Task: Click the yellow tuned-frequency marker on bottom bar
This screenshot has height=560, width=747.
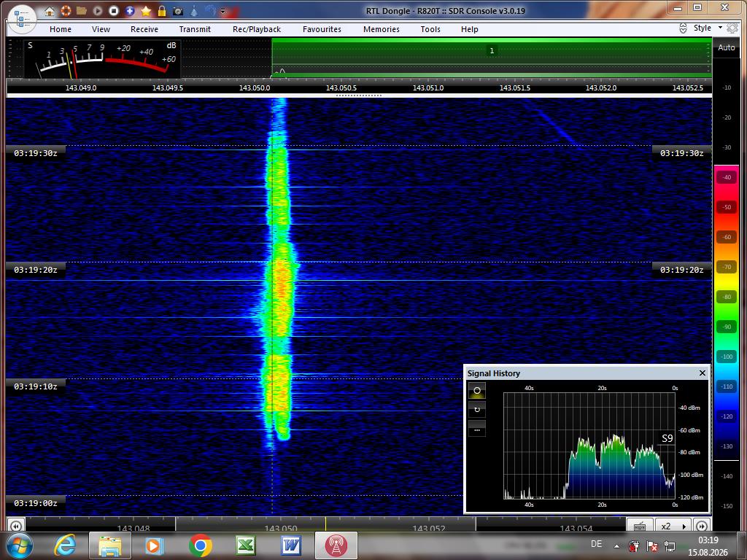Action: 326,524
